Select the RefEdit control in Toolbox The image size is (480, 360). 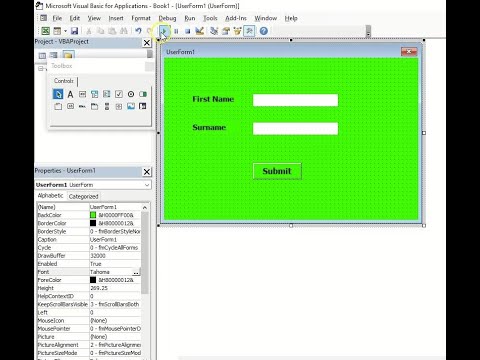pos(143,106)
